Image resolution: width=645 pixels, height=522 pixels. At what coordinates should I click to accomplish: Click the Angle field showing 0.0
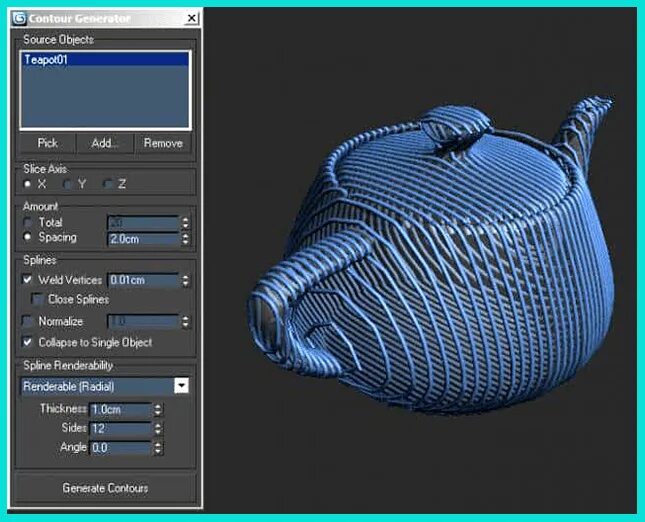tap(121, 448)
